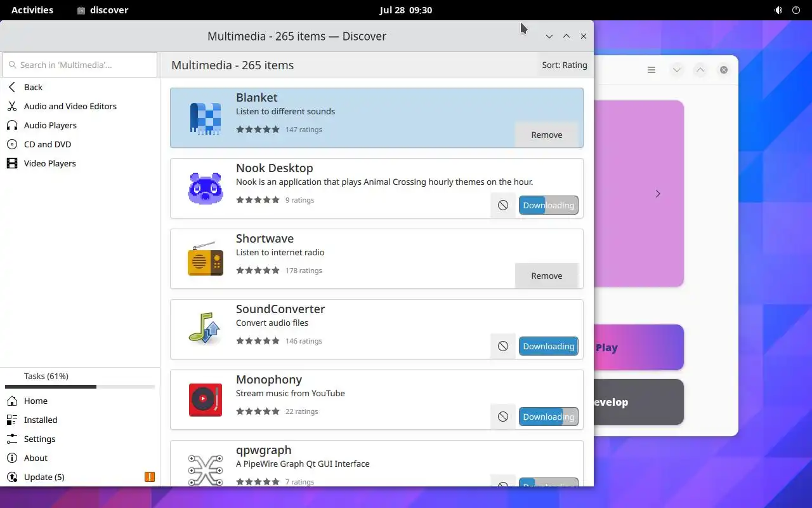Open the Video Players category
The width and height of the screenshot is (812, 508).
80,163
